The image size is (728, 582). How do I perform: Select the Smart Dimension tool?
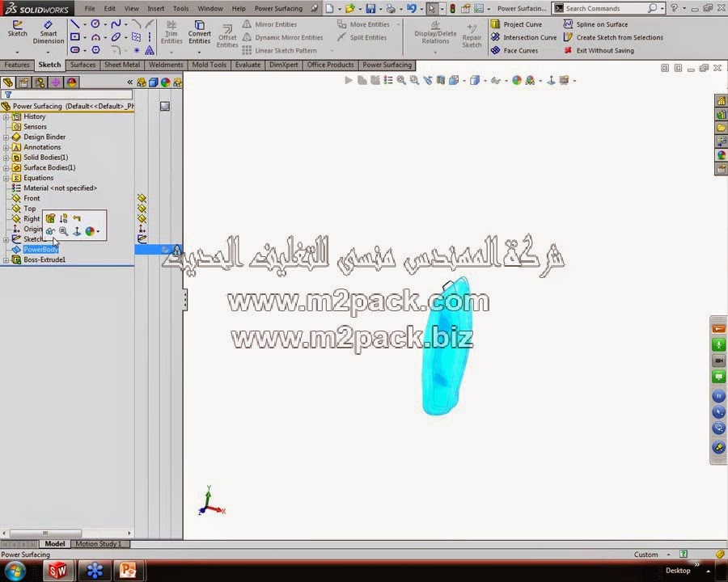coord(49,32)
